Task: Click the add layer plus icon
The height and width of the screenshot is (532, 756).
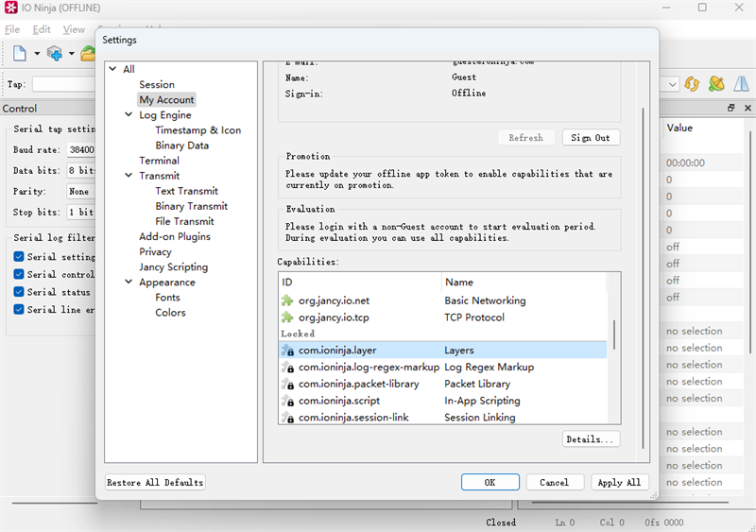Action: (55, 53)
